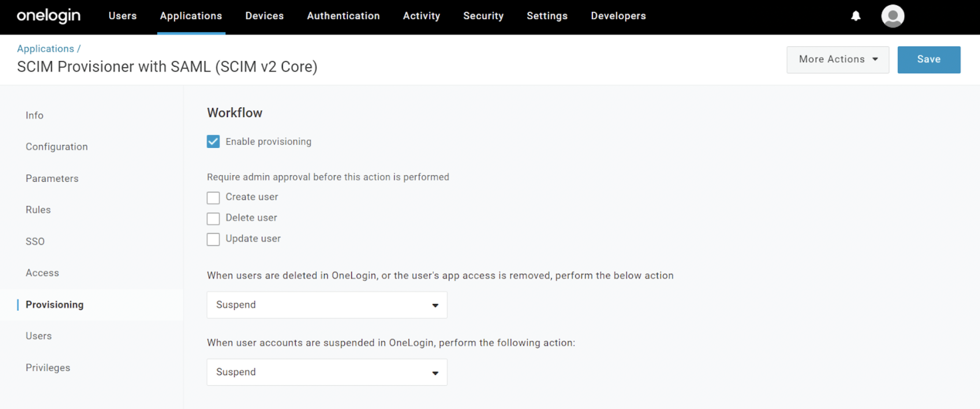Viewport: 980px width, 409px height.
Task: Open the Parameters side tab
Action: (x=52, y=178)
